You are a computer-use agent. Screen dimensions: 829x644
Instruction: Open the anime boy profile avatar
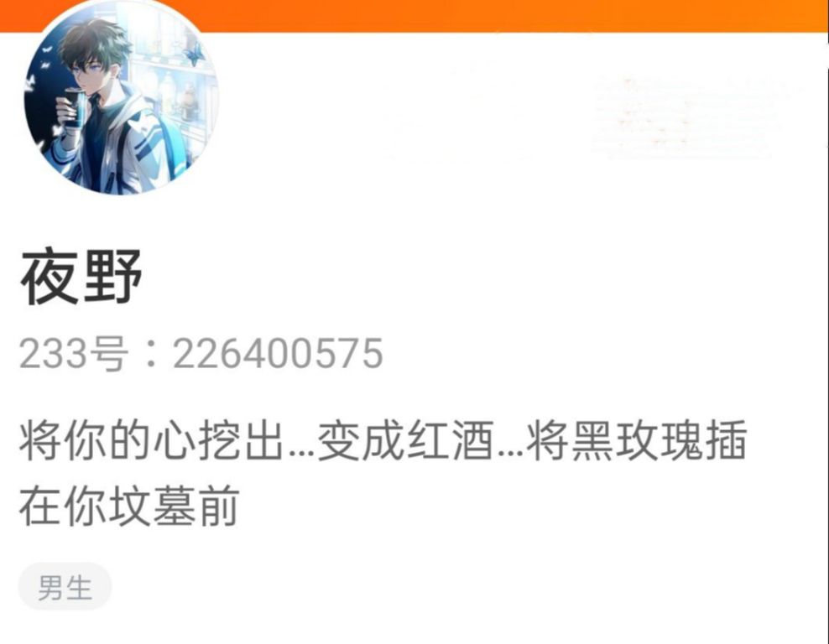pos(121,99)
